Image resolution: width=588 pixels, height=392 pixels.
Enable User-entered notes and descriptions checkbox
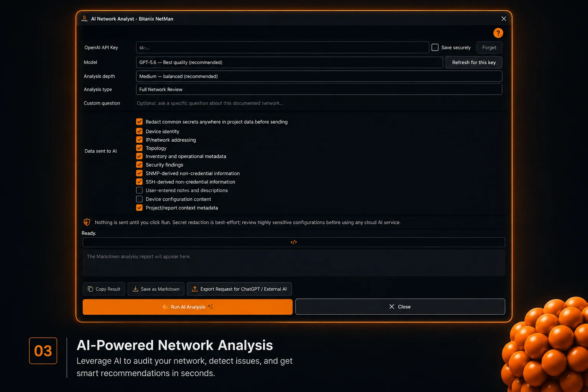click(139, 190)
